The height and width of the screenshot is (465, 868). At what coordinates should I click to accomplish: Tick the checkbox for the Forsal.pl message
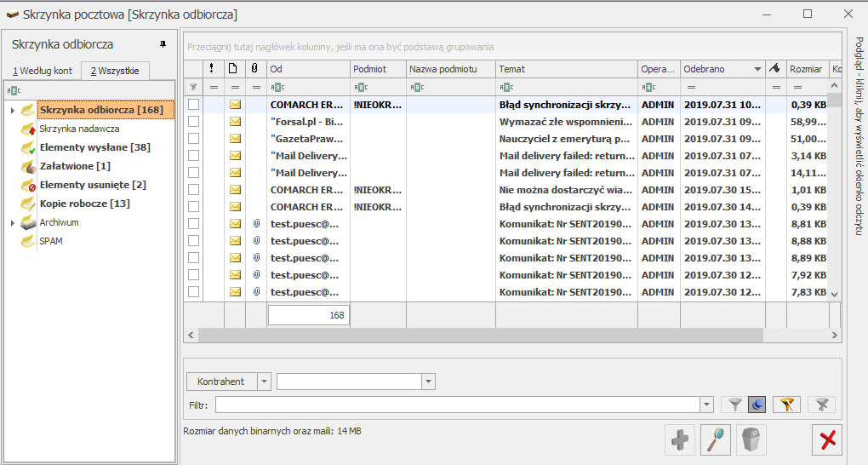click(x=194, y=122)
